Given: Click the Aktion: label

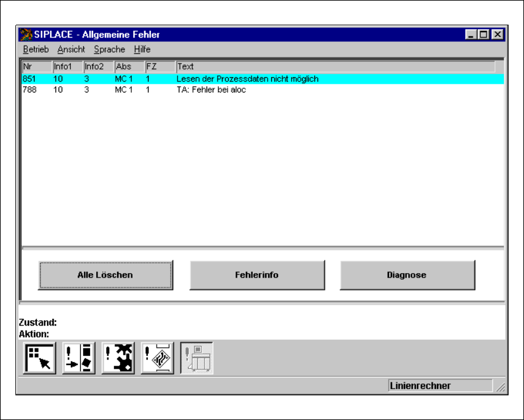Looking at the screenshot, I should (x=34, y=334).
